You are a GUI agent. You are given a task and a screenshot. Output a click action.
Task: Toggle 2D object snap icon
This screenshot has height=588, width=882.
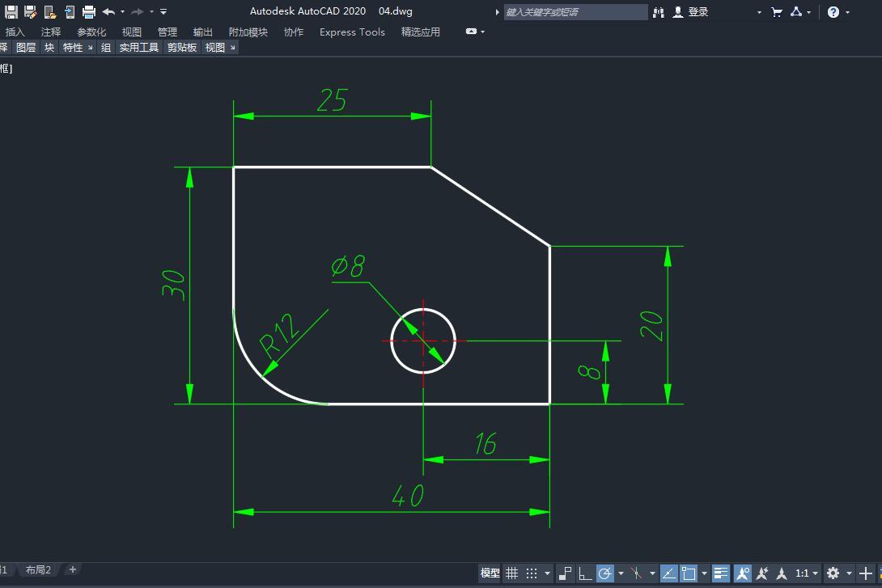pyautogui.click(x=689, y=573)
